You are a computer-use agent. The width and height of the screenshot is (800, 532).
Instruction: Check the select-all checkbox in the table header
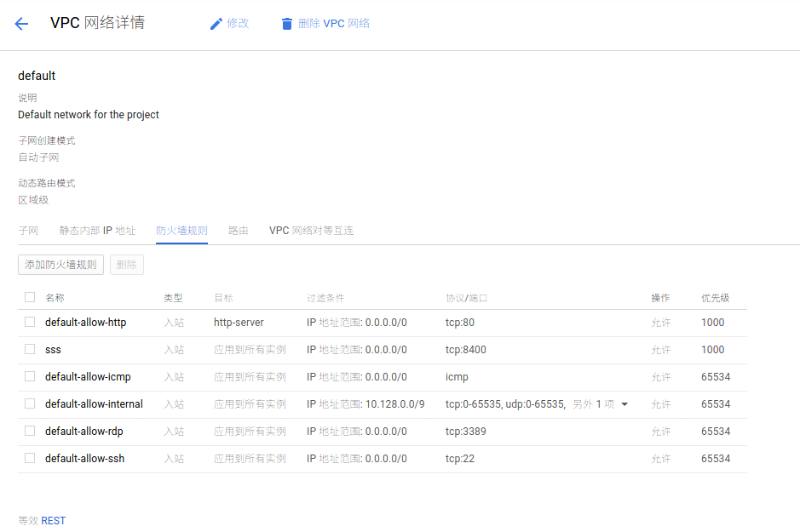pyautogui.click(x=29, y=298)
